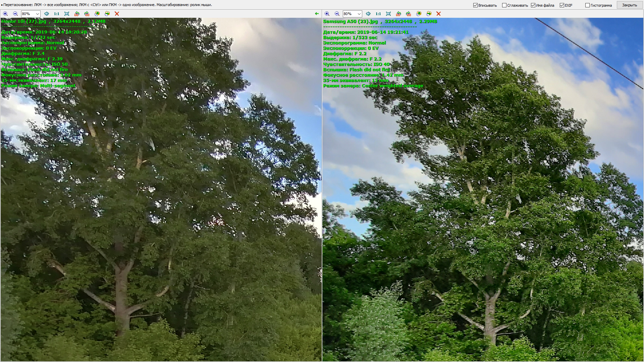
Task: Click left EXIF line Диафрагма: F 2.4
Action: 23,54
